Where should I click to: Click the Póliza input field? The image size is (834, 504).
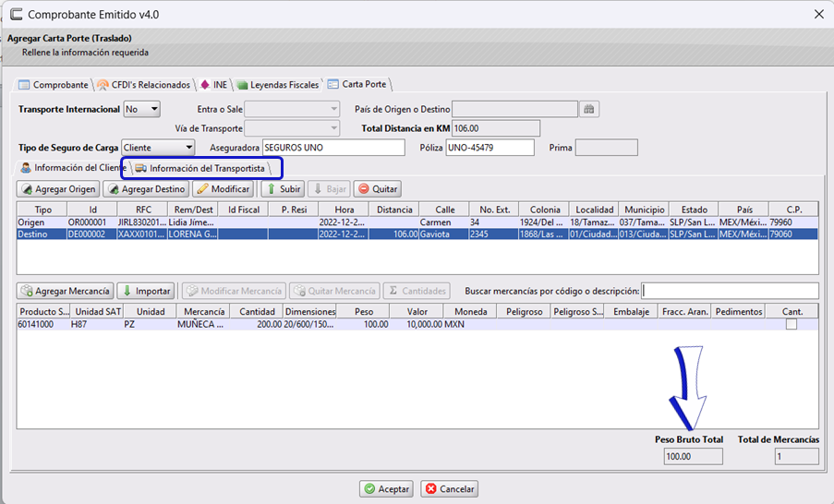[x=490, y=148]
